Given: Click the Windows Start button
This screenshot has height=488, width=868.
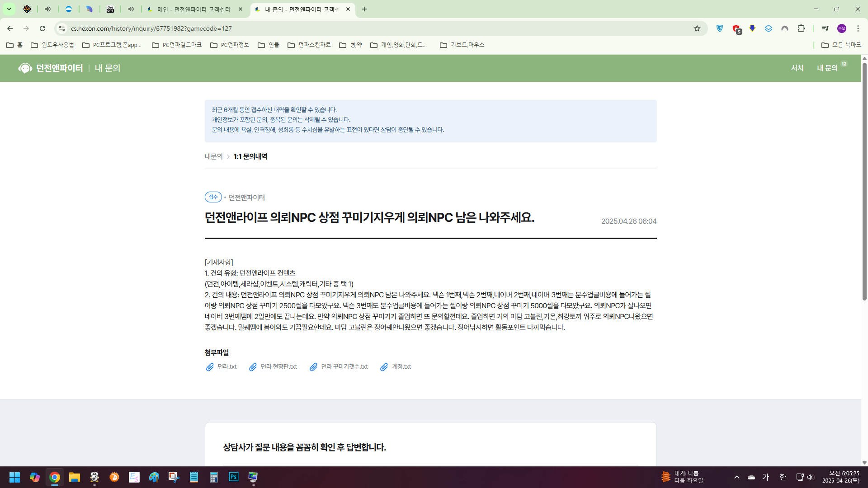Looking at the screenshot, I should (x=14, y=477).
